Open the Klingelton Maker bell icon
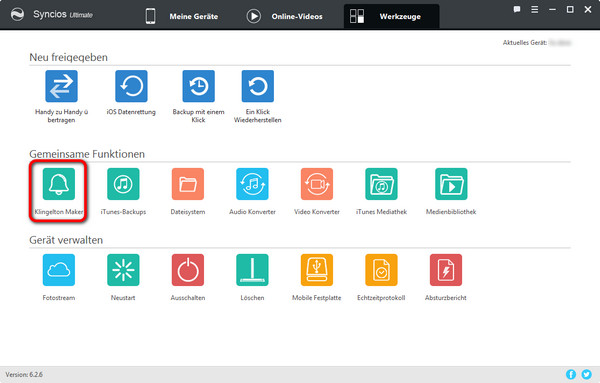This screenshot has height=383, width=600. pos(59,184)
